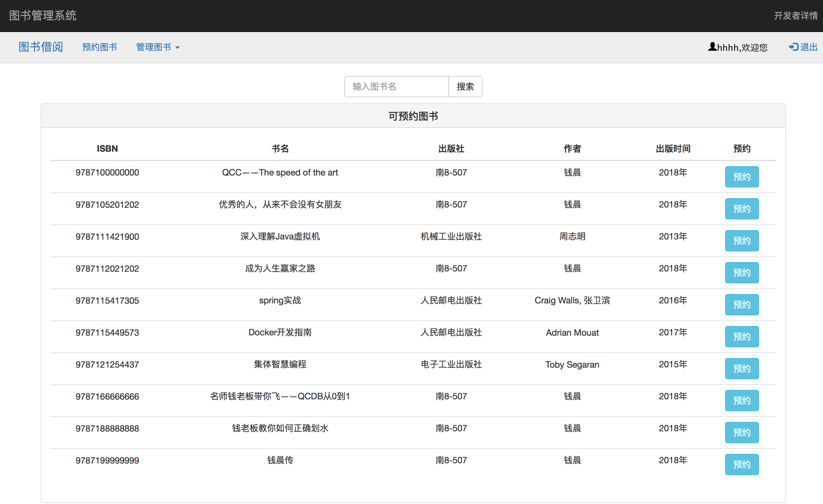Click the 退出 logout link
The height and width of the screenshot is (504, 823).
(x=803, y=47)
